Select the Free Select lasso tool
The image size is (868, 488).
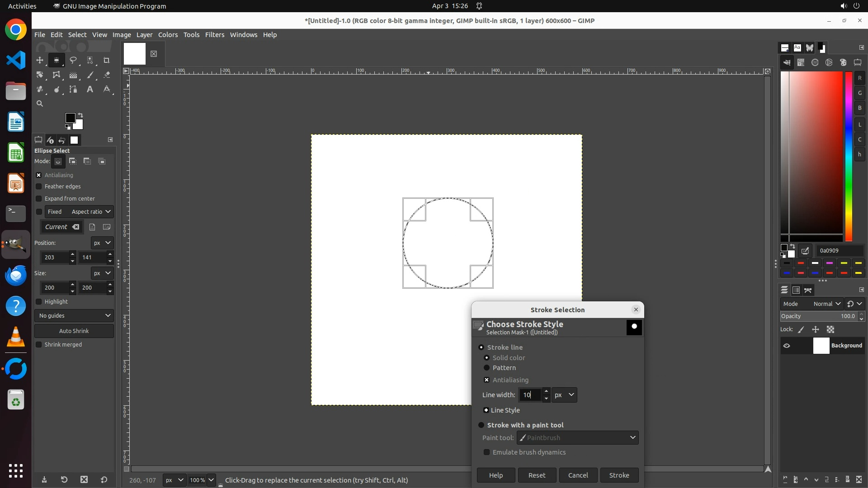tap(73, 60)
